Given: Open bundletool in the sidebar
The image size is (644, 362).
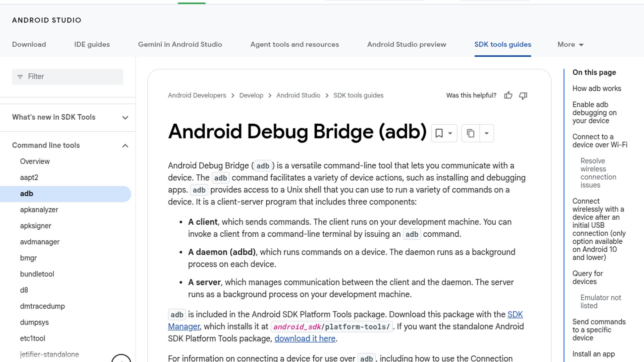Looking at the screenshot, I should tap(37, 274).
